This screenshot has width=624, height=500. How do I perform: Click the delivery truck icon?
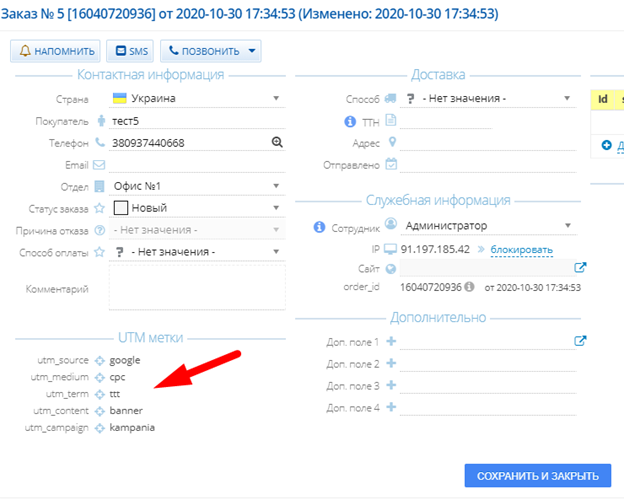[x=390, y=98]
